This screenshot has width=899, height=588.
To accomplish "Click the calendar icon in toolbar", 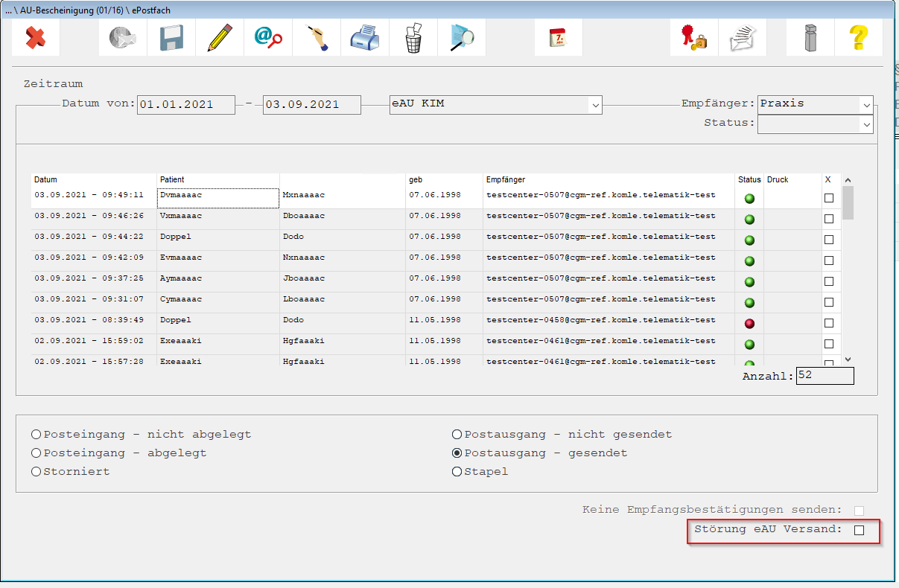I will [558, 37].
